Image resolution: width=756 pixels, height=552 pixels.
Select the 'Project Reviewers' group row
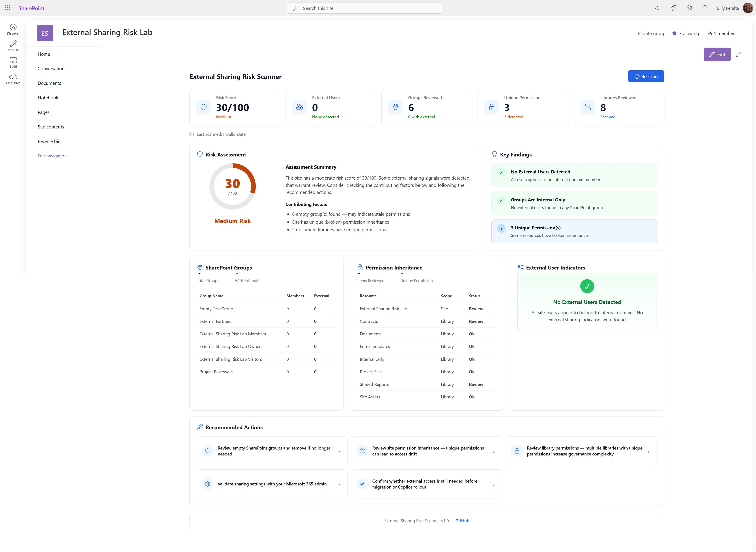click(266, 372)
